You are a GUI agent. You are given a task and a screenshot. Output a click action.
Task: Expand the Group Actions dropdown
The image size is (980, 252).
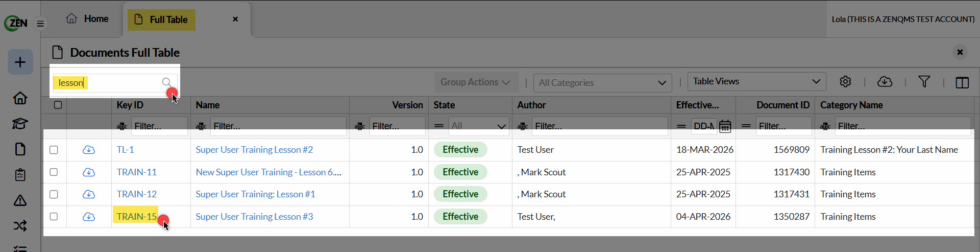tap(476, 82)
